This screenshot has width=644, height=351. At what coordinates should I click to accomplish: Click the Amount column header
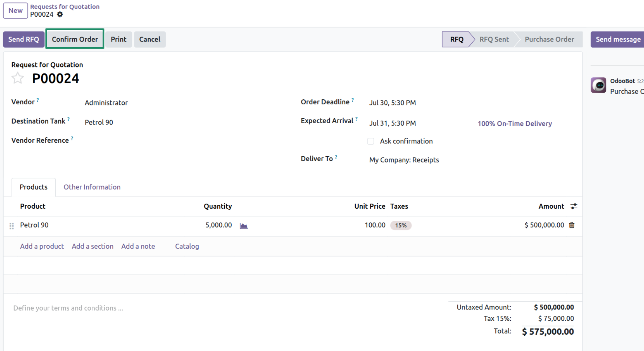551,206
